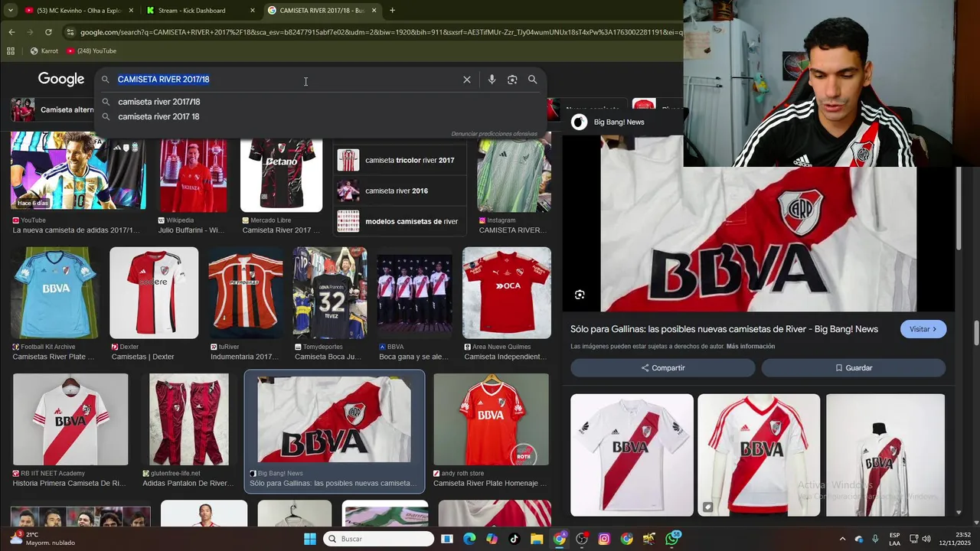The width and height of the screenshot is (980, 551).
Task: Click the Compartir button
Action: (x=663, y=368)
